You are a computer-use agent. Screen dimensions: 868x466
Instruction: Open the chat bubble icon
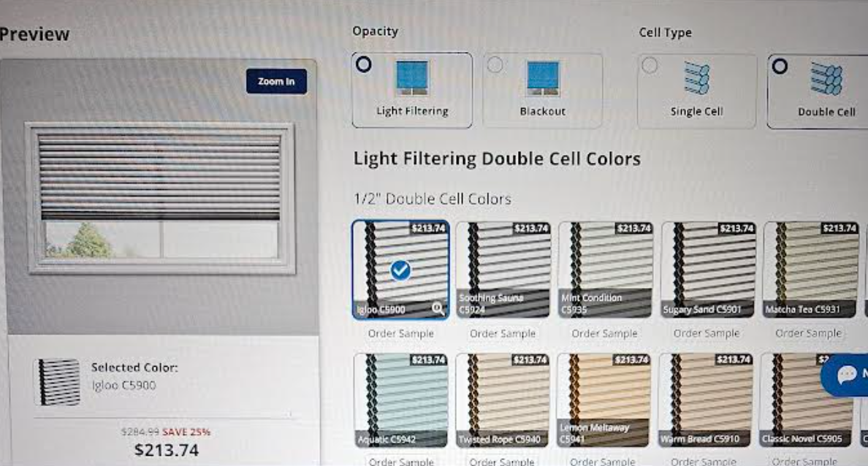[x=847, y=375]
